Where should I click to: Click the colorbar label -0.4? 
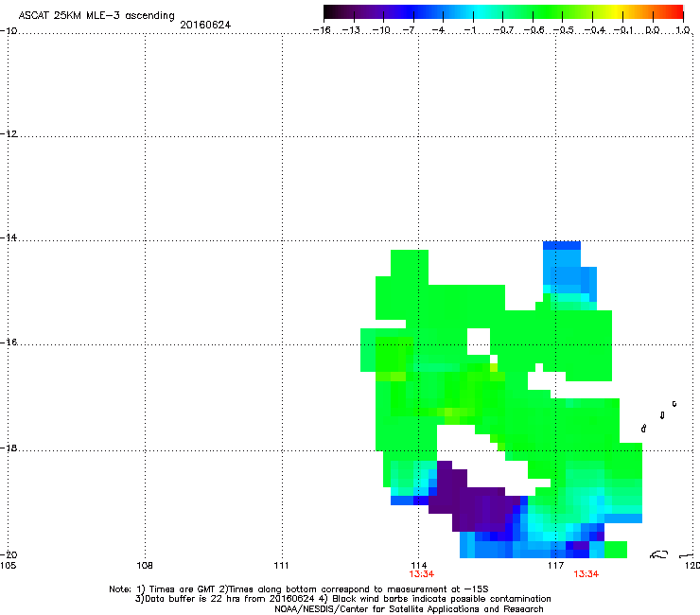click(595, 30)
